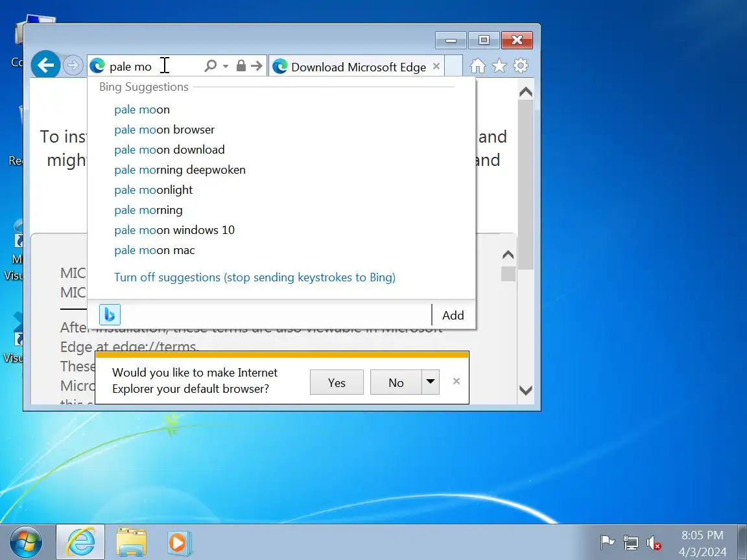Open Windows Media Player taskbar icon
Image resolution: width=747 pixels, height=560 pixels.
180,543
